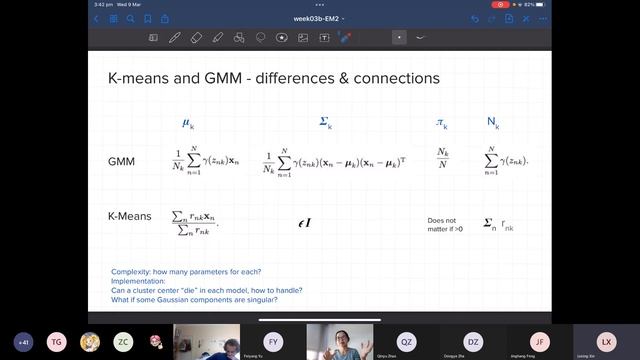Go back with the left chevron
Screen dimensions: 640x360
point(97,19)
